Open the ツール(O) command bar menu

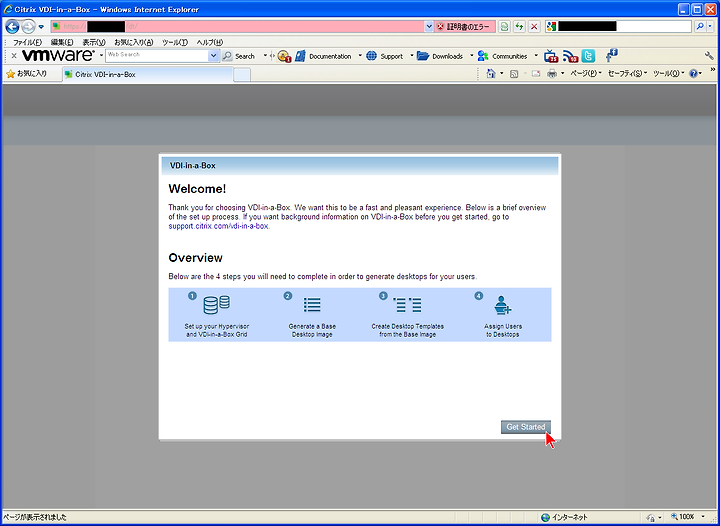tap(668, 73)
